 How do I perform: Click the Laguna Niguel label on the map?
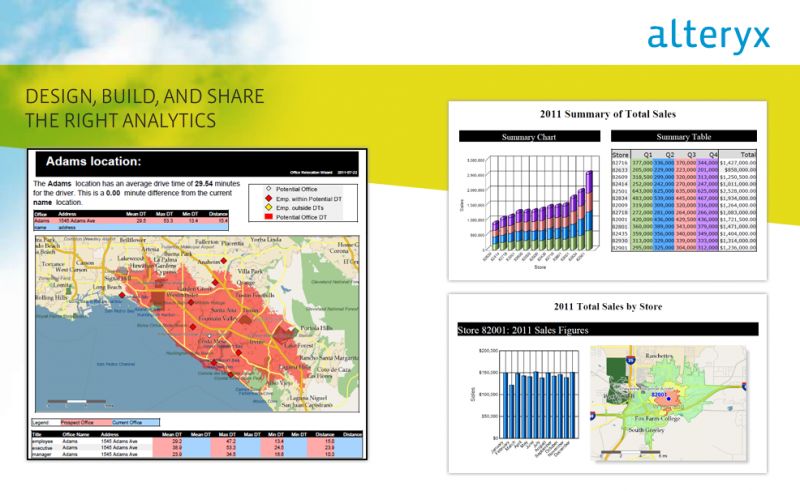[308, 398]
